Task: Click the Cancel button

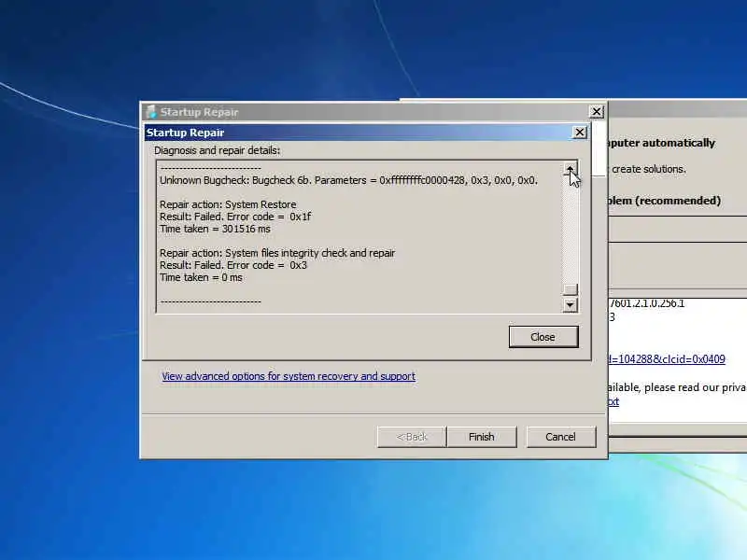Action: (561, 437)
